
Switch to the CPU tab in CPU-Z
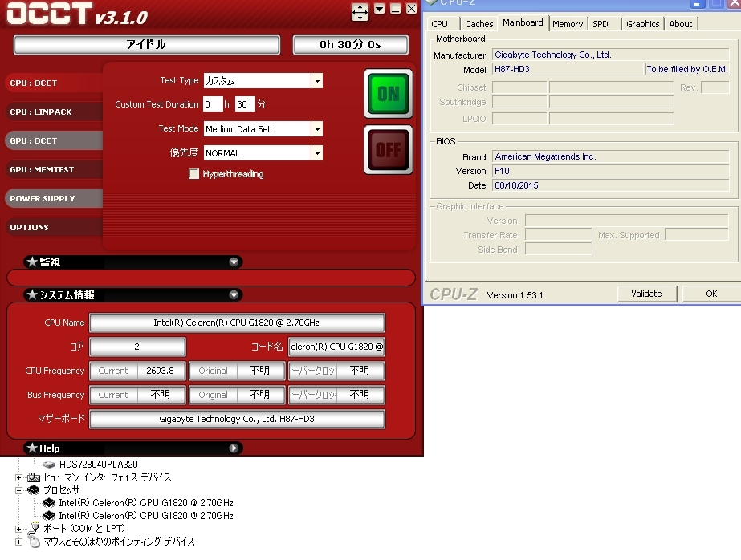pyautogui.click(x=439, y=24)
